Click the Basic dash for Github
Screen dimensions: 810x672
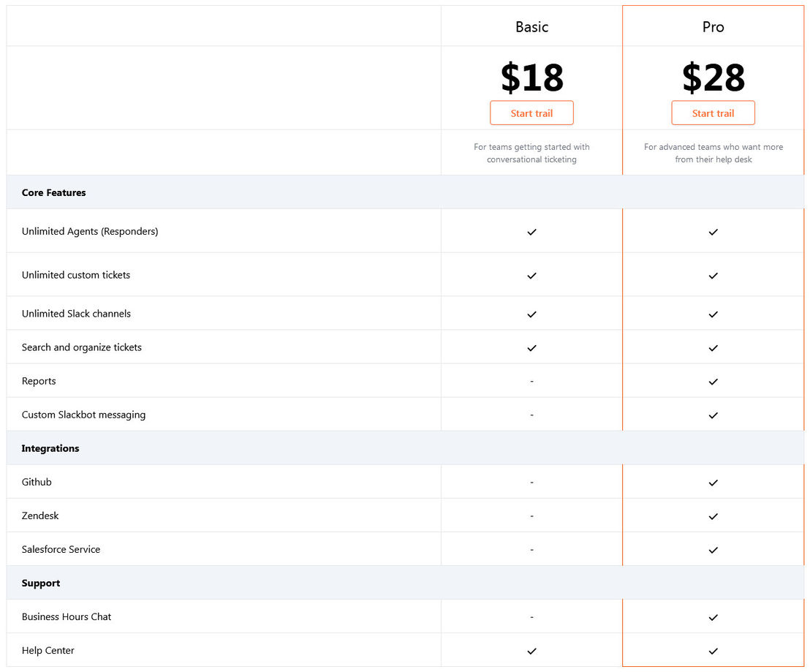click(531, 483)
